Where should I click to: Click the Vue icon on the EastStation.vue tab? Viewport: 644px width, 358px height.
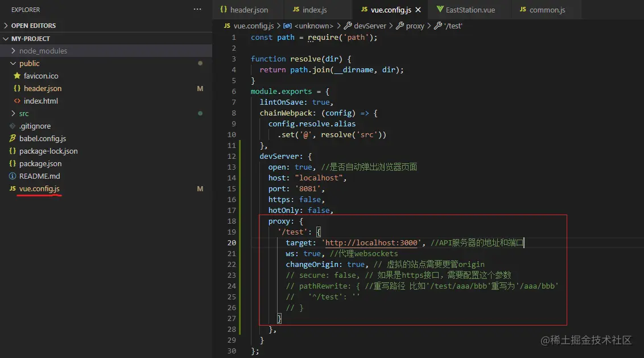(x=440, y=9)
